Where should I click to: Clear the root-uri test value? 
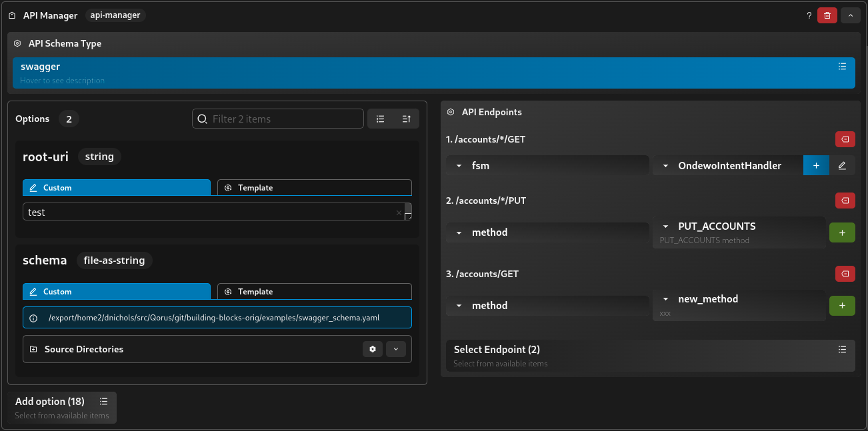click(399, 213)
